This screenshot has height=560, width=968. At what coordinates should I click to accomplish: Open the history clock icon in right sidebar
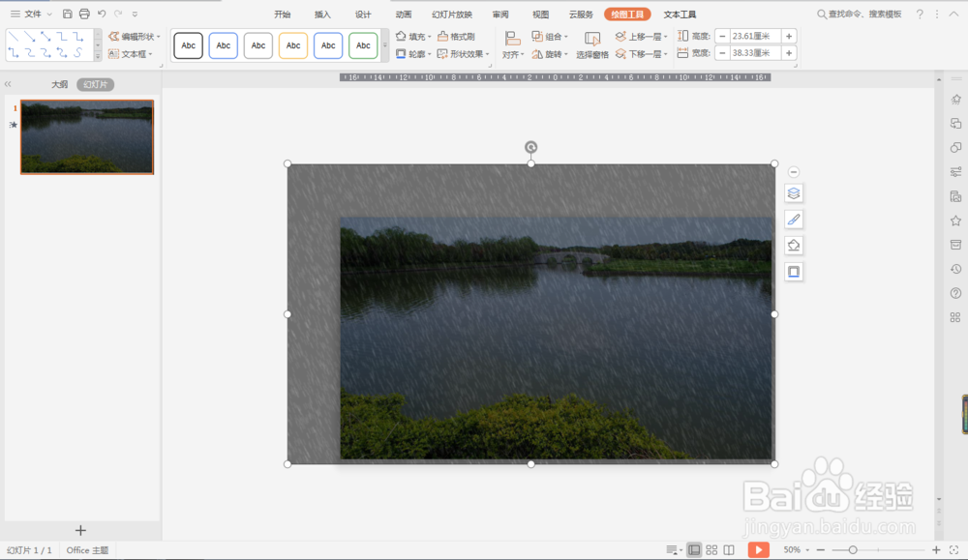point(955,269)
